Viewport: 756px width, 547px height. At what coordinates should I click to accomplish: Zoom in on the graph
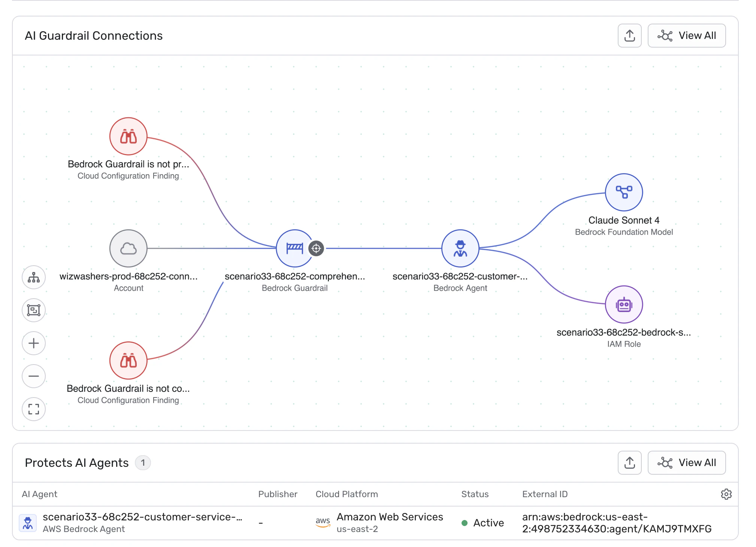(x=34, y=343)
